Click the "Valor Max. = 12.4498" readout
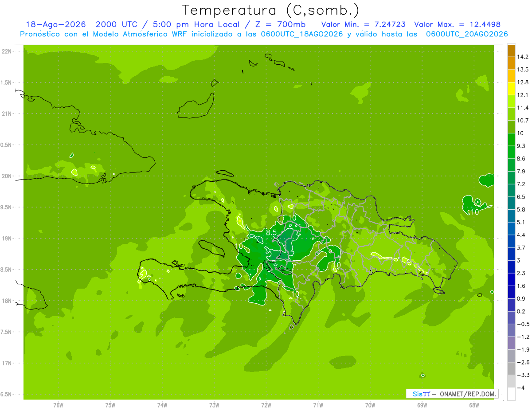This screenshot has width=532, height=411. pyautogui.click(x=457, y=24)
